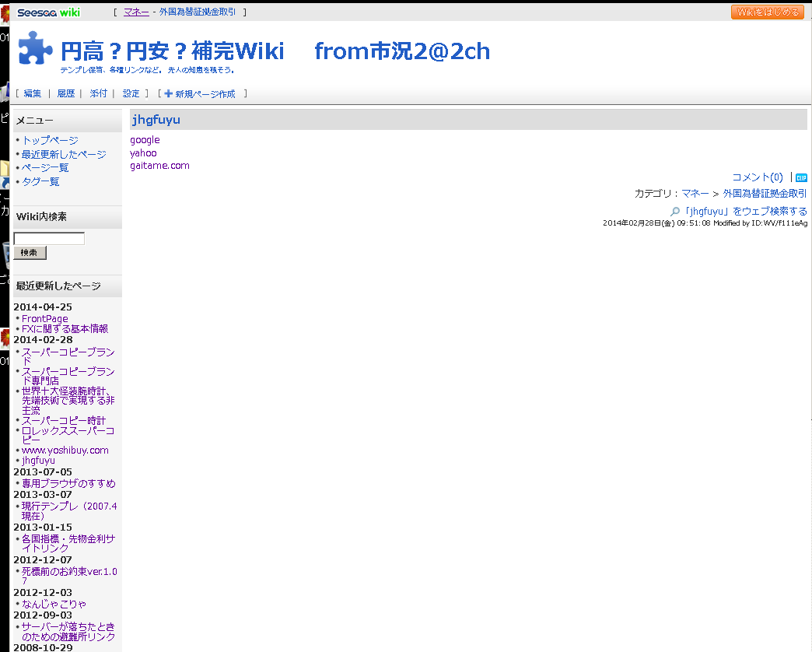Screen dimensions: 812x652
Task: Open 専用ブラウザのすすめ page
Action: pyautogui.click(x=68, y=484)
